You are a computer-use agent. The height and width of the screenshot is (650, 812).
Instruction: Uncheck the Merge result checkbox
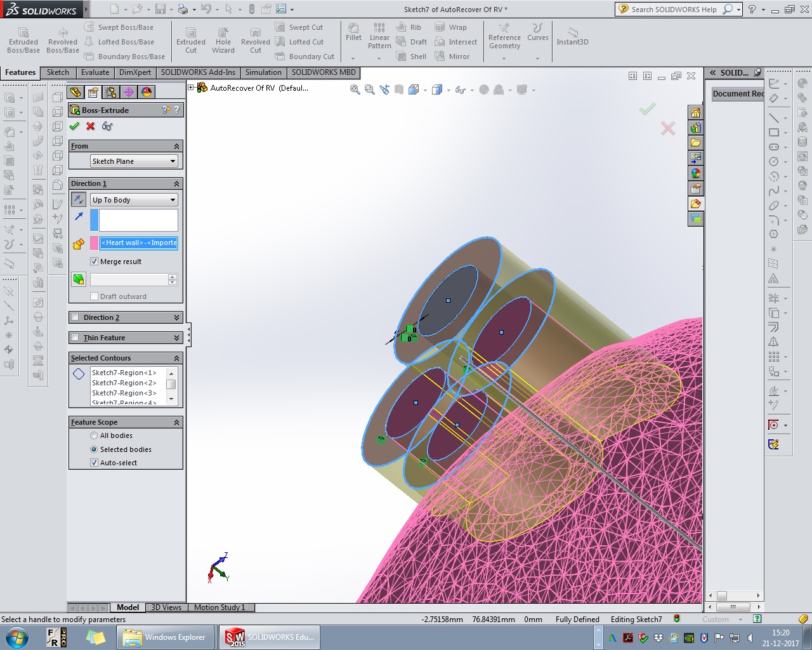95,262
